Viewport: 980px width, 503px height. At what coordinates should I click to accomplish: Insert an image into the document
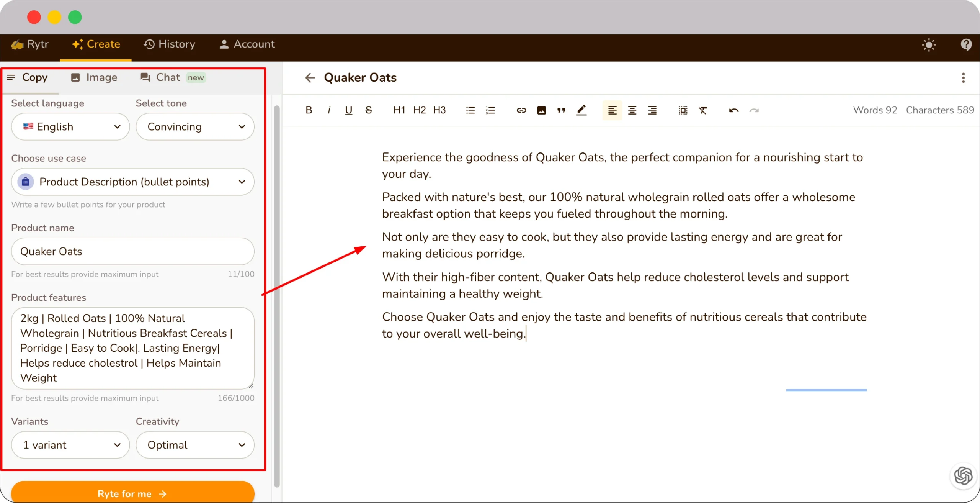pos(541,110)
